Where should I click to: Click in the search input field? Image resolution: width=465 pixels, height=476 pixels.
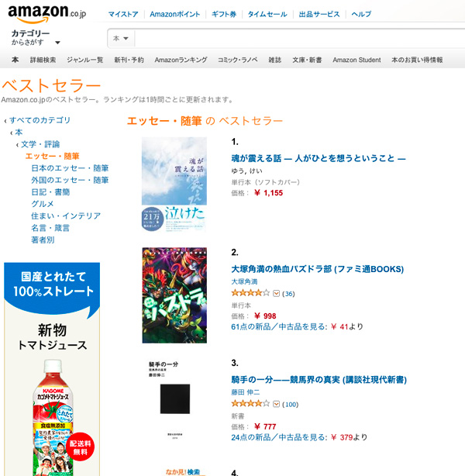[x=300, y=39]
